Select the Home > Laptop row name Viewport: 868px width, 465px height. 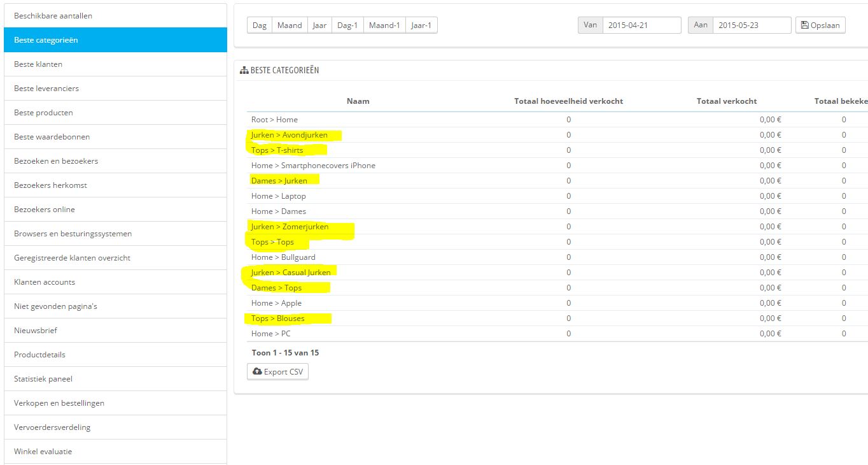click(279, 196)
